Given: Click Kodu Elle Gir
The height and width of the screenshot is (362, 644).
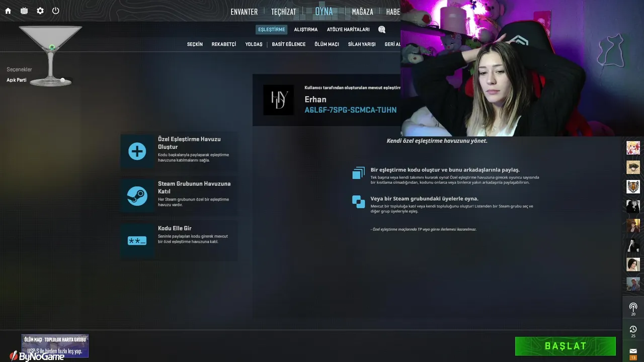Looking at the screenshot, I should coord(179,240).
